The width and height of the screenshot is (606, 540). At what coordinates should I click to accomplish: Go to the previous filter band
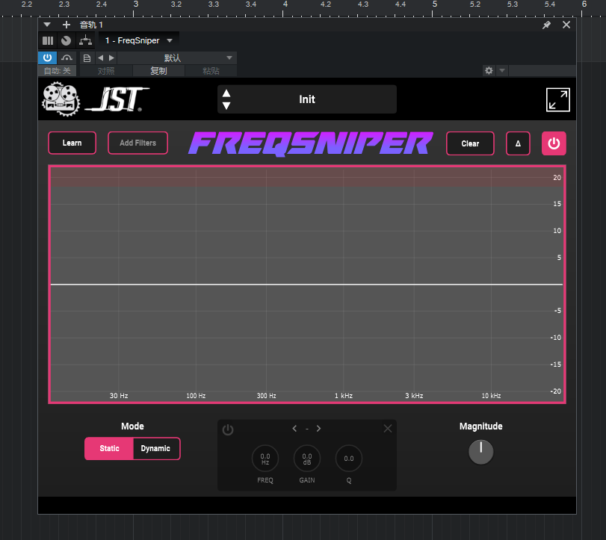[x=295, y=429]
